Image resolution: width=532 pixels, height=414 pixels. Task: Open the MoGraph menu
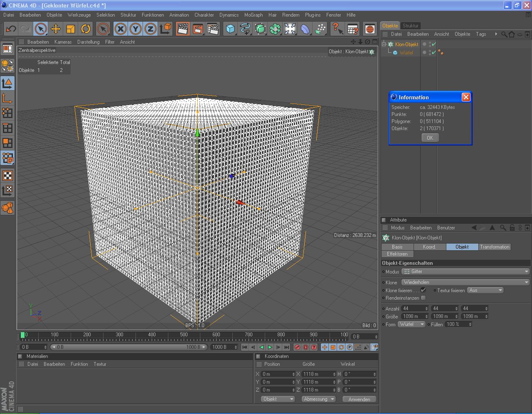click(x=253, y=15)
